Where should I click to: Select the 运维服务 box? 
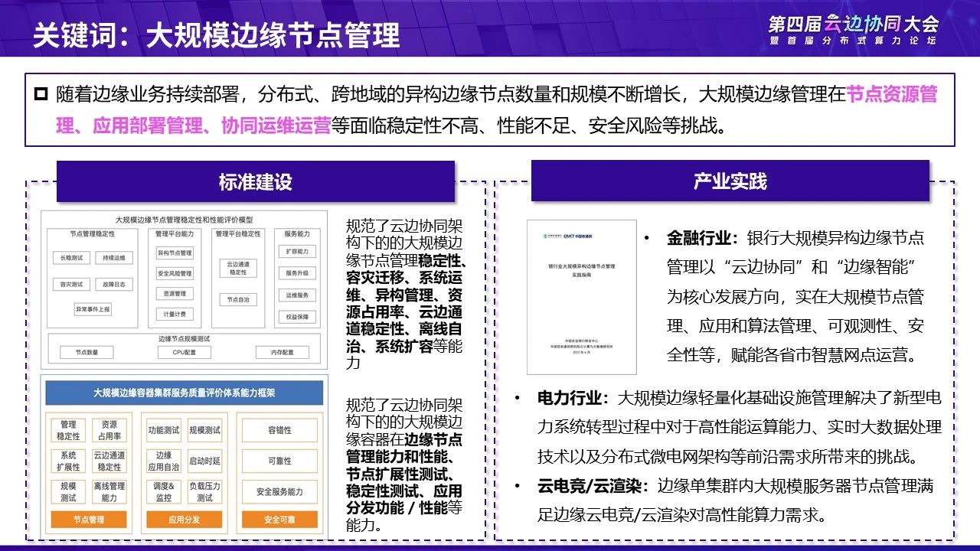coord(297,295)
